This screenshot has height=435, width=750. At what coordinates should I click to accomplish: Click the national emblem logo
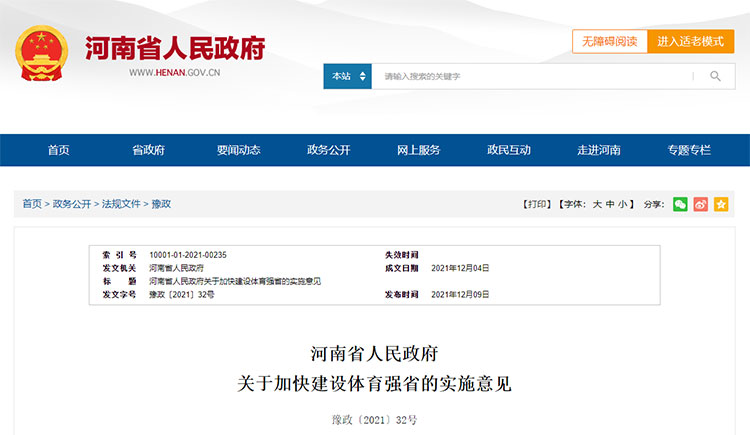[41, 53]
